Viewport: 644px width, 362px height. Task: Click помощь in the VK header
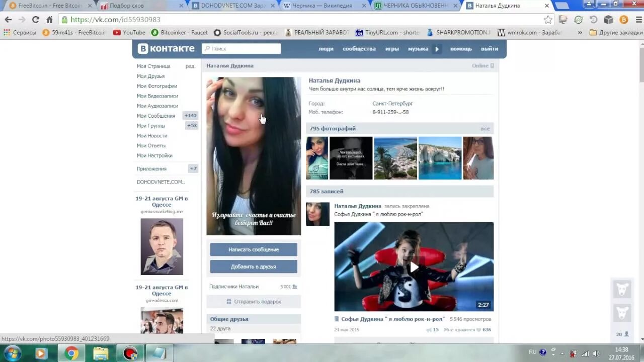click(461, 49)
